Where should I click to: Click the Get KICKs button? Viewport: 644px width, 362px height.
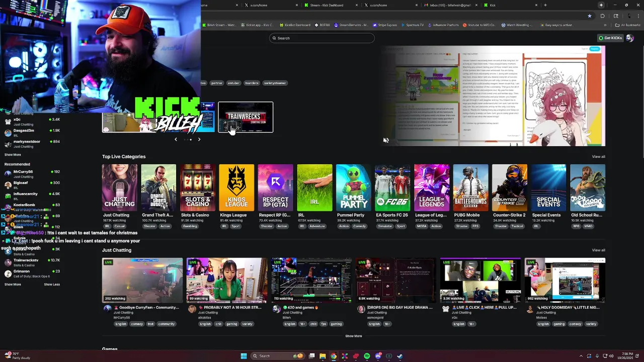(x=610, y=38)
